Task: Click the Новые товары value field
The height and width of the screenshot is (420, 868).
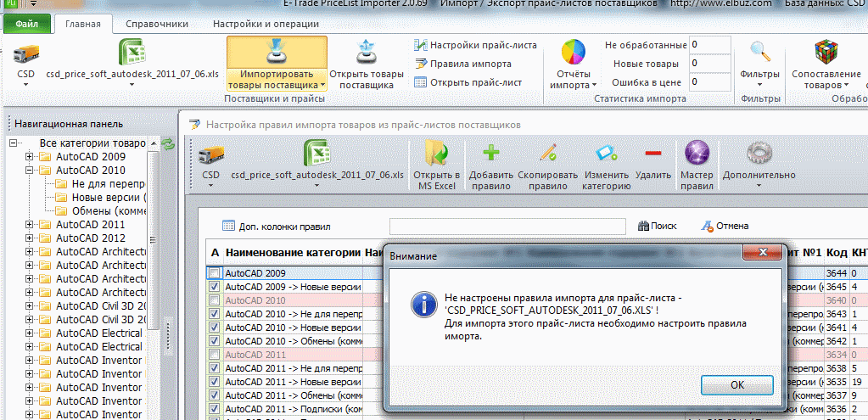Action: point(709,64)
